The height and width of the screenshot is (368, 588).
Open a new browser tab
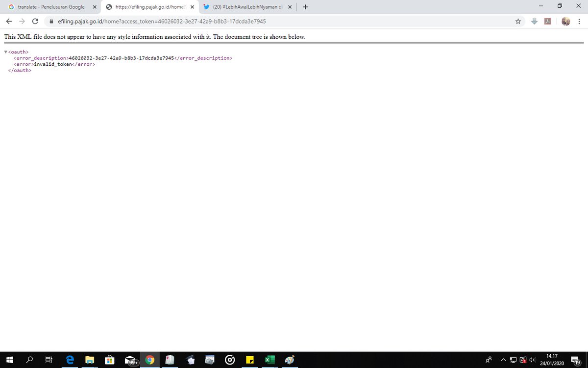(305, 7)
